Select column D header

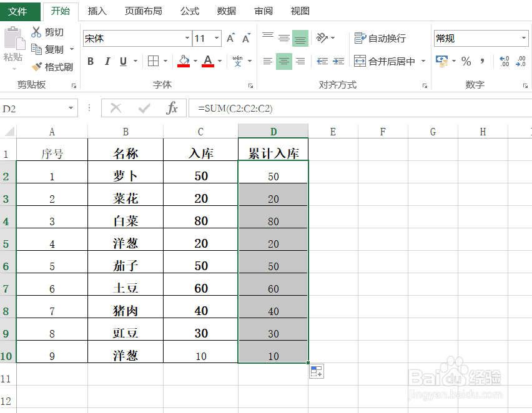pyautogui.click(x=273, y=131)
